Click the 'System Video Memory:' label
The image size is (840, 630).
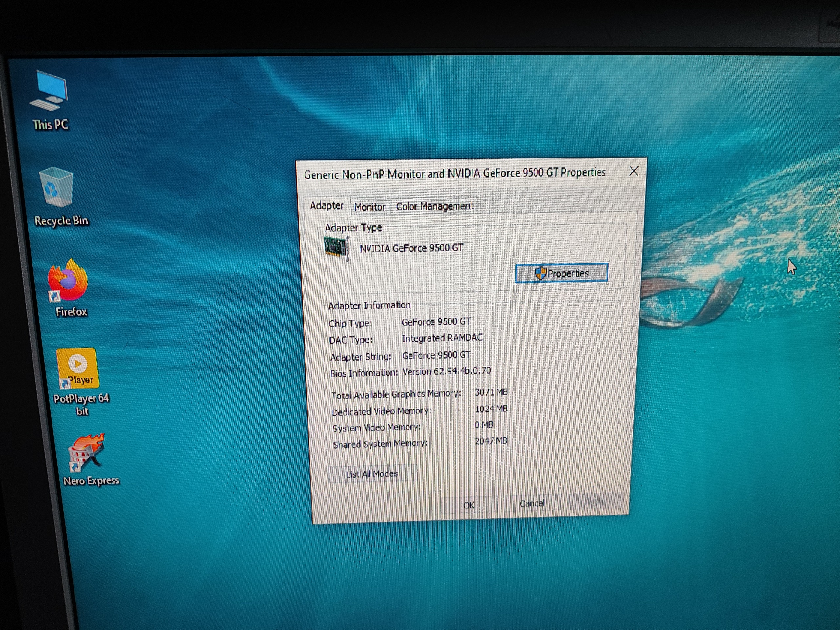pos(377,428)
